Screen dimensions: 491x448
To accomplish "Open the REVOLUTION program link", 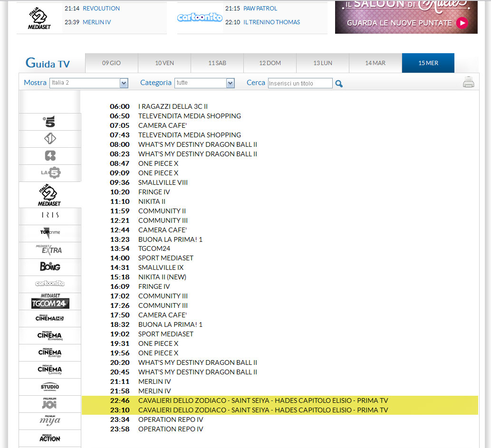I will coord(101,9).
